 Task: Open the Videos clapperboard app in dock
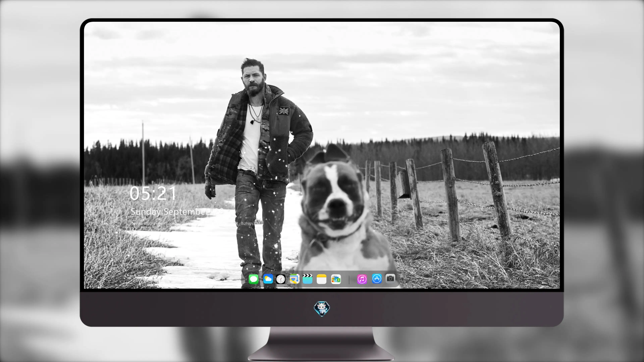308,279
